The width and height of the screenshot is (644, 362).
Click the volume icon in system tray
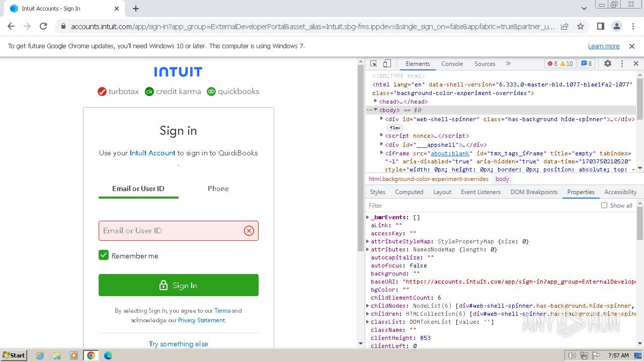[x=572, y=355]
